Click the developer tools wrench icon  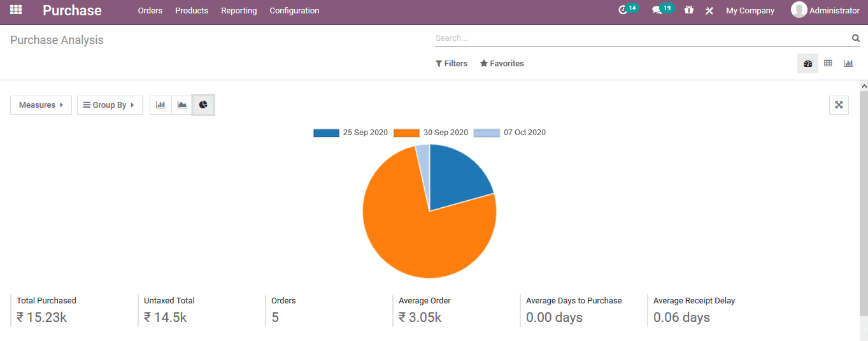tap(709, 11)
